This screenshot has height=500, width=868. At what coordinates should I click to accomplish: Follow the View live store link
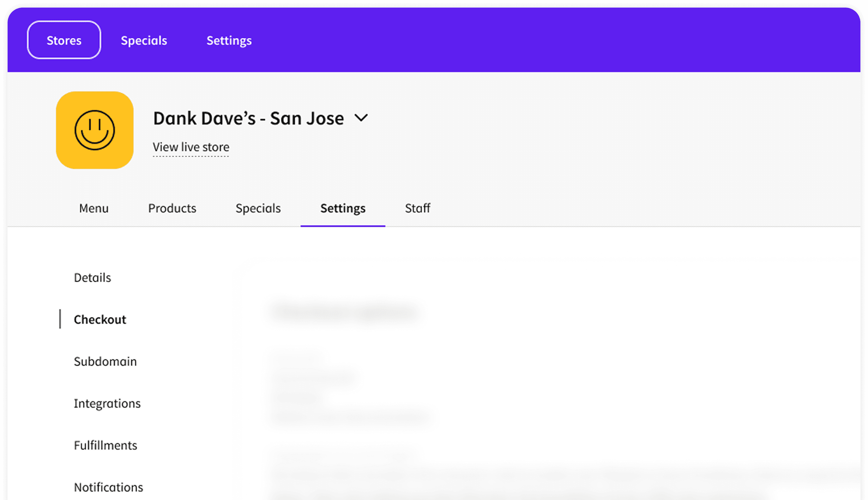point(191,147)
